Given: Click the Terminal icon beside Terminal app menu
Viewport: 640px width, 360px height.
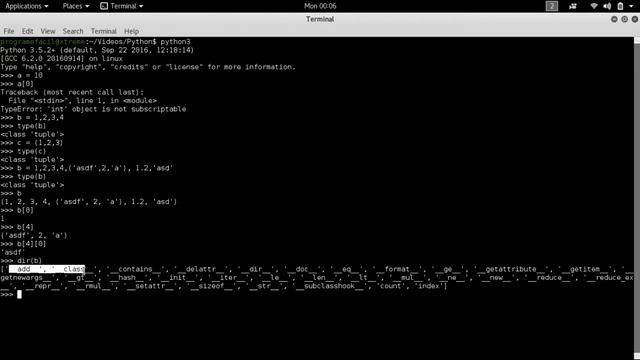Looking at the screenshot, I should (104, 6).
